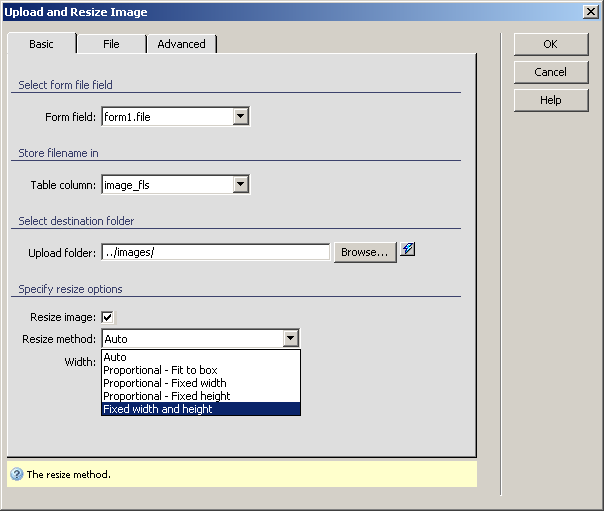
Task: Click the Upload folder text field
Action: click(215, 252)
